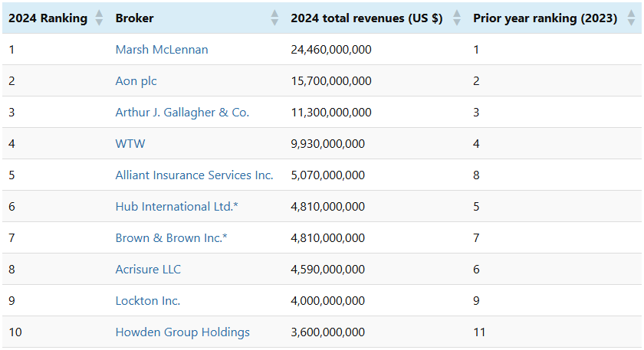644x350 pixels.
Task: Open the Aon plc broker link
Action: (x=136, y=81)
